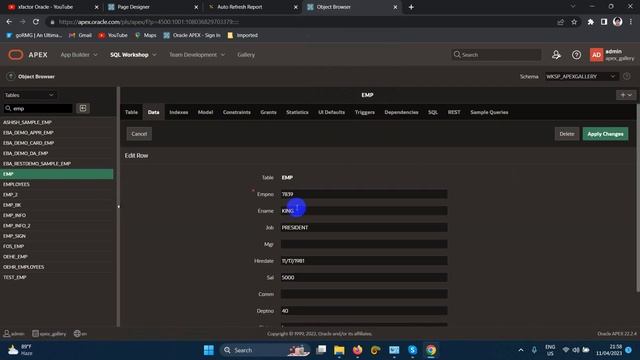640x360 pixels.
Task: Open File Explorer from the taskbar
Action: (339, 350)
